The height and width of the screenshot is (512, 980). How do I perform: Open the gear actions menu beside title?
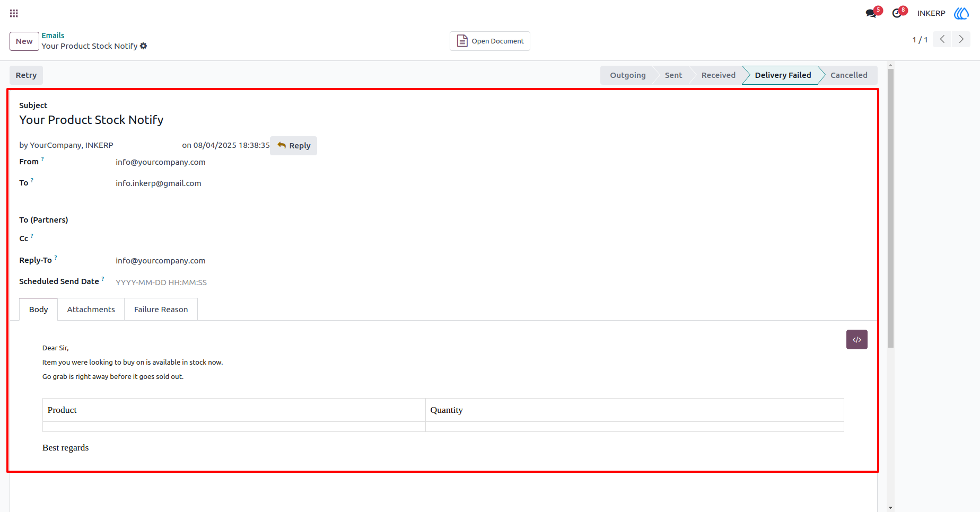[143, 46]
